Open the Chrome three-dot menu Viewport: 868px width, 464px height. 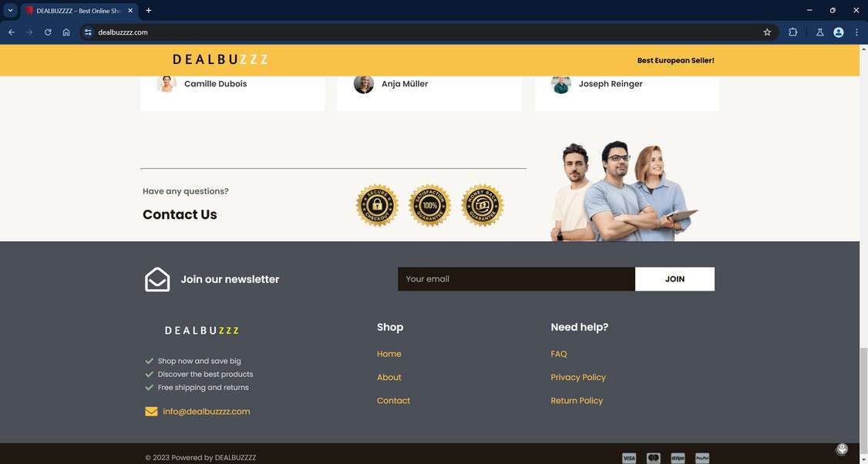tap(856, 32)
